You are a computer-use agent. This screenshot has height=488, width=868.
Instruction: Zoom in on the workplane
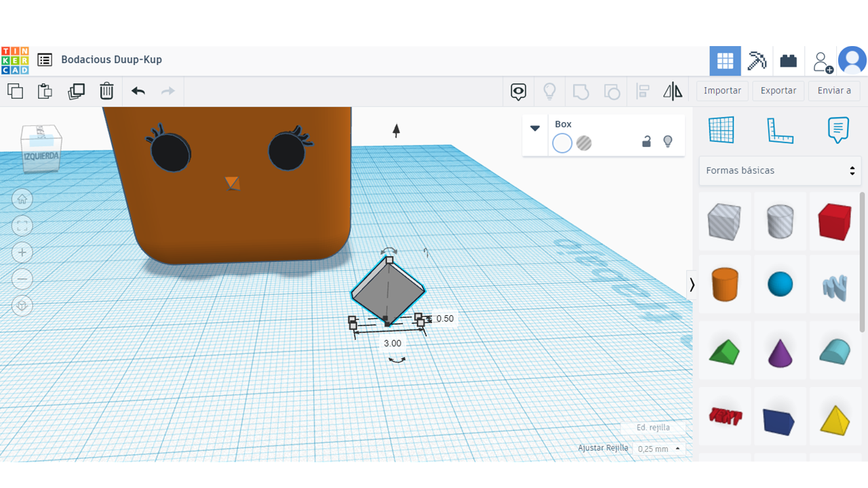[22, 253]
